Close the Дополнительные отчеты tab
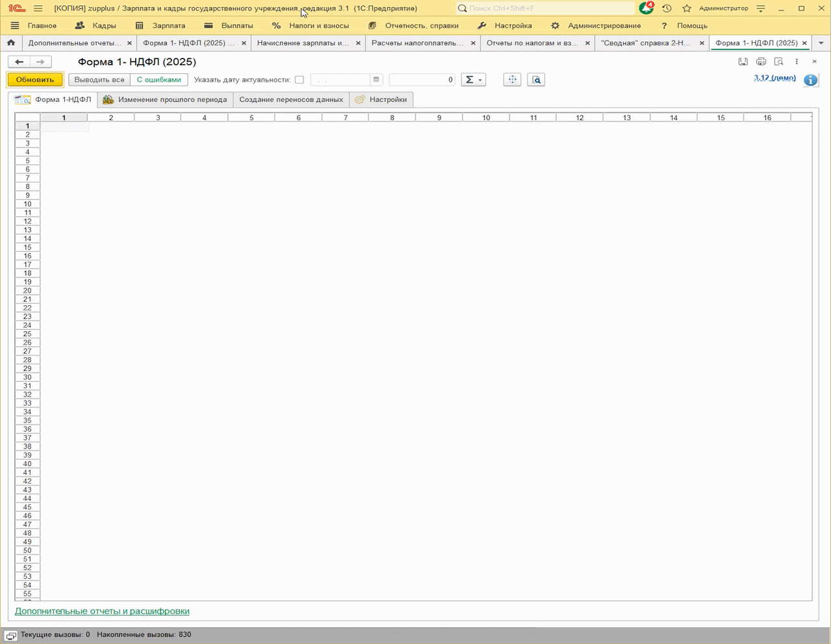 click(130, 43)
